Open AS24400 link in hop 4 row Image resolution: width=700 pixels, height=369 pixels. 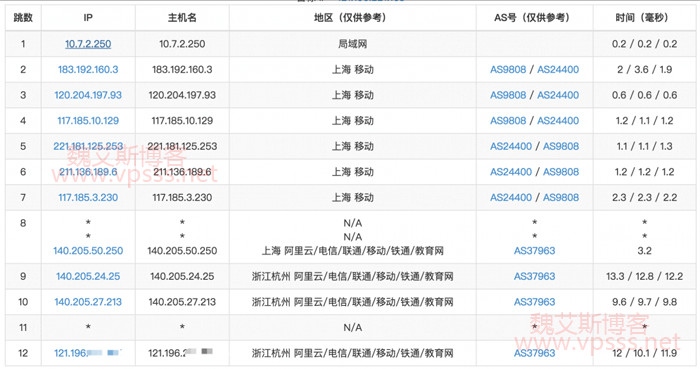558,120
